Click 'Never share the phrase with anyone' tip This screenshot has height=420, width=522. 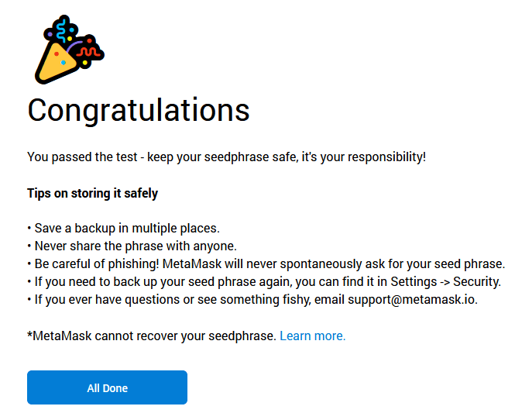[131, 246]
